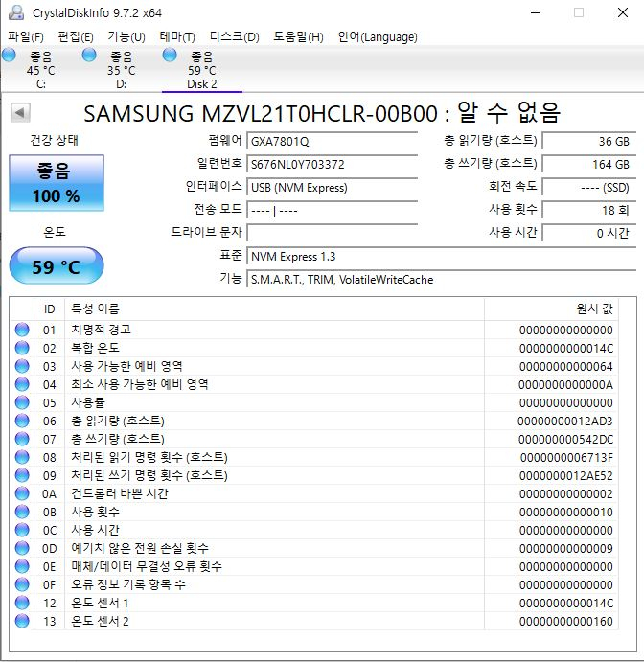
Task: Click the 59 °C temperature button
Action: [57, 266]
